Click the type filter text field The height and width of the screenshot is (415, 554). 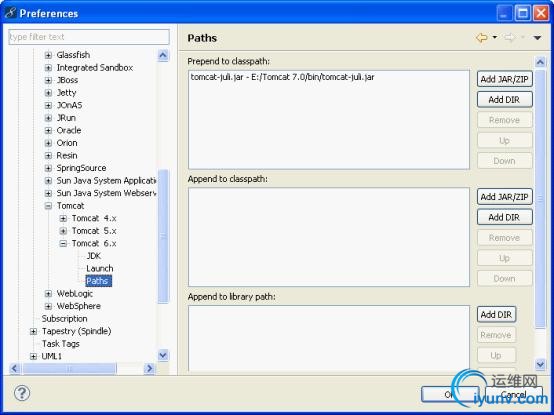tap(89, 37)
